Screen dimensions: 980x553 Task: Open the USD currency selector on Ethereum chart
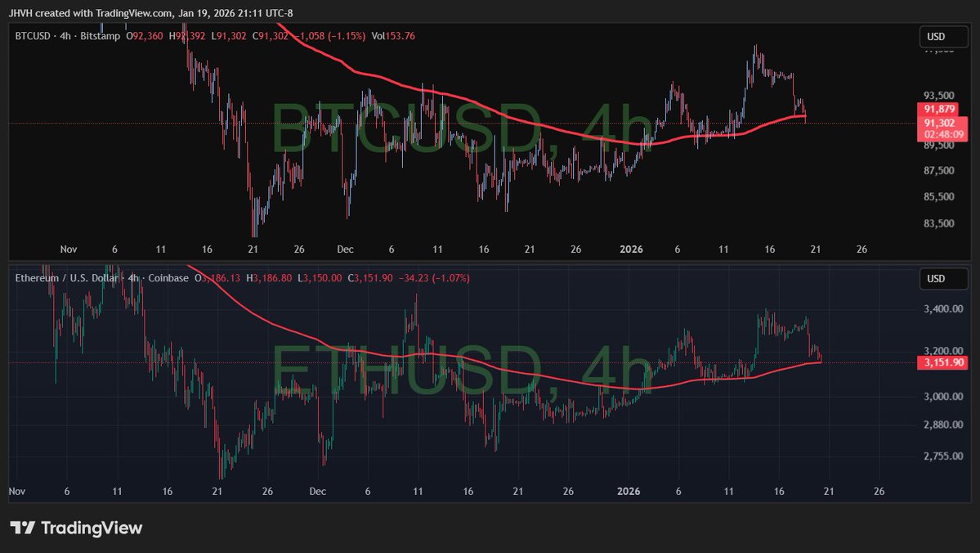943,278
